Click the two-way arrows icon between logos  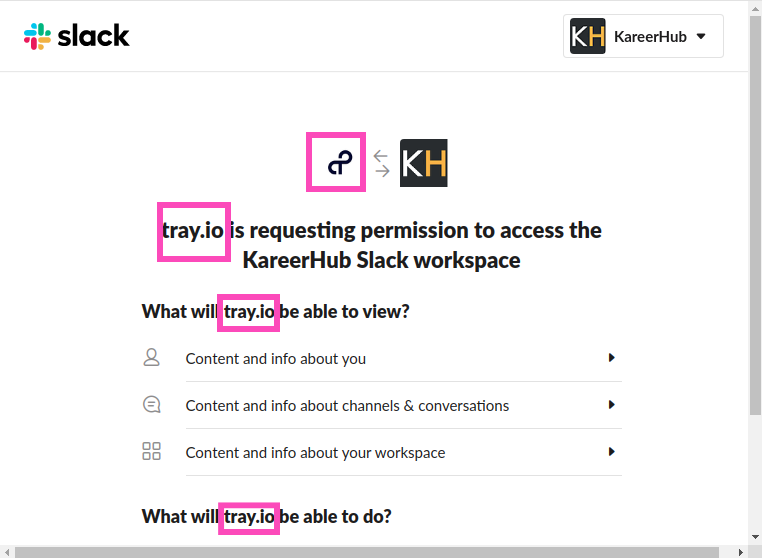(381, 163)
